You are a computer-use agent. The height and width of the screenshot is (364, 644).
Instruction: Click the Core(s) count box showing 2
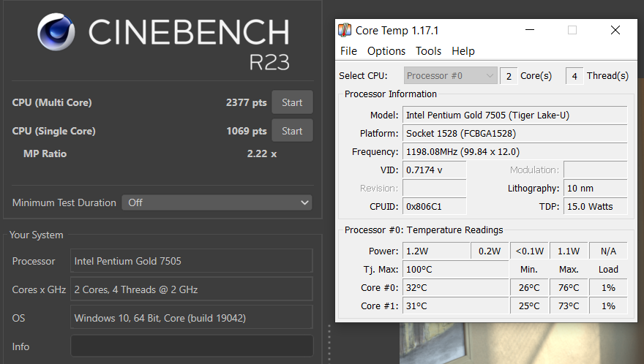509,76
